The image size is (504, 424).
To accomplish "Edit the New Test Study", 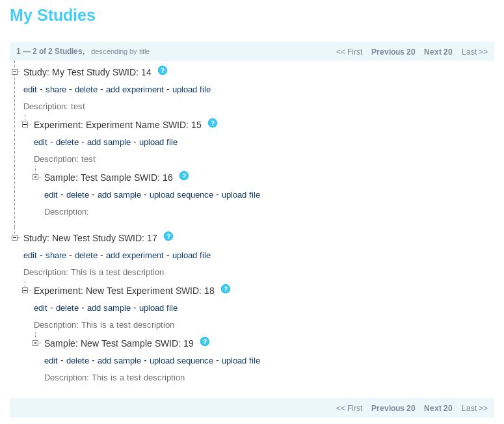I will tap(30, 256).
